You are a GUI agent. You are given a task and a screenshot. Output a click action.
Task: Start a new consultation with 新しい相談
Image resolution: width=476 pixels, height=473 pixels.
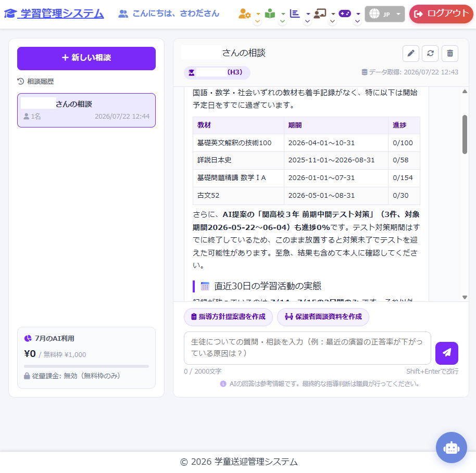(x=86, y=58)
